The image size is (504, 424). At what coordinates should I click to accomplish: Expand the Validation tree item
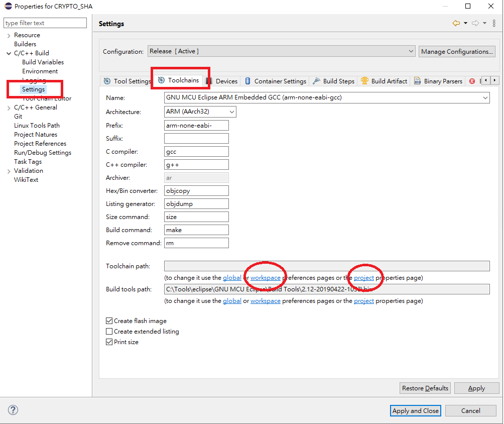(9, 170)
